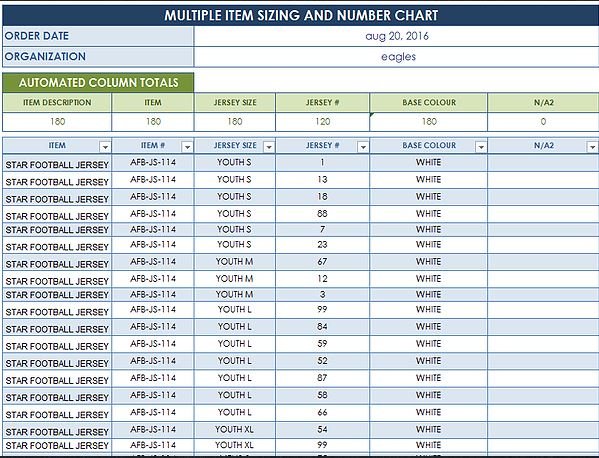This screenshot has height=458, width=599.
Task: Select the N/A2 total cell showing 0
Action: (x=543, y=122)
